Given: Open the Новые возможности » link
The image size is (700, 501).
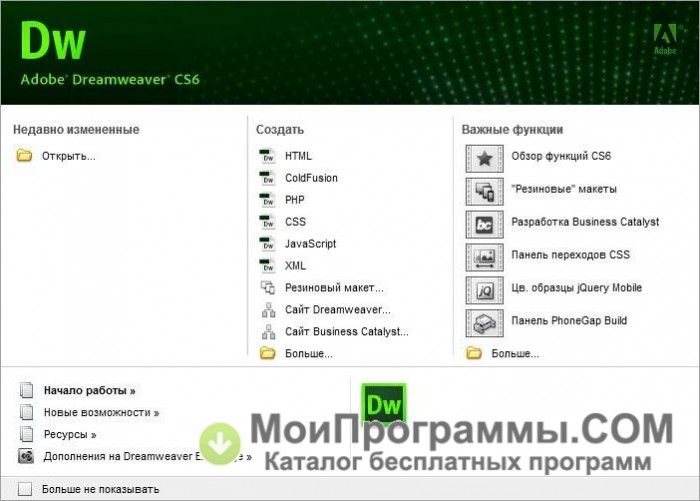Looking at the screenshot, I should pos(101,413).
